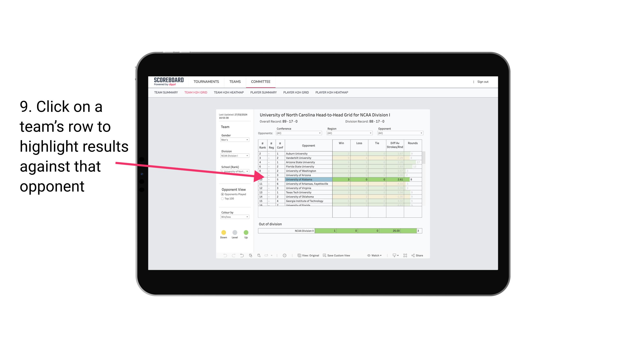Click the monitor/display icon
Image resolution: width=644 pixels, height=346 pixels.
(393, 256)
